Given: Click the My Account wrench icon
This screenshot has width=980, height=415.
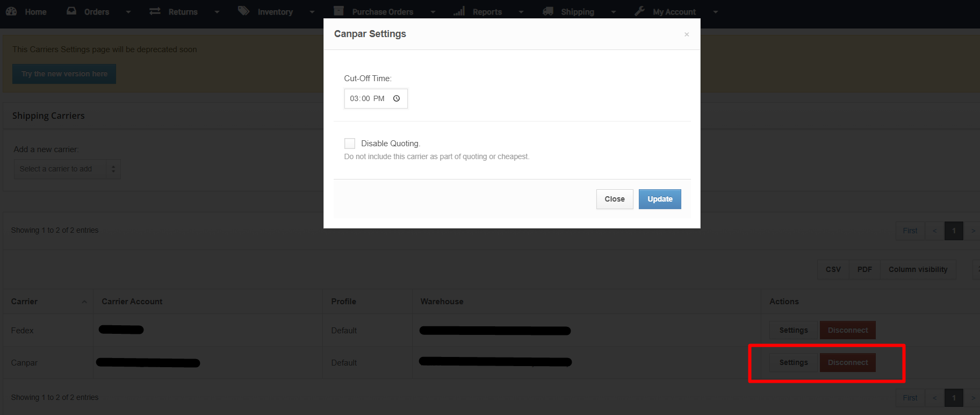Looking at the screenshot, I should pos(639,11).
